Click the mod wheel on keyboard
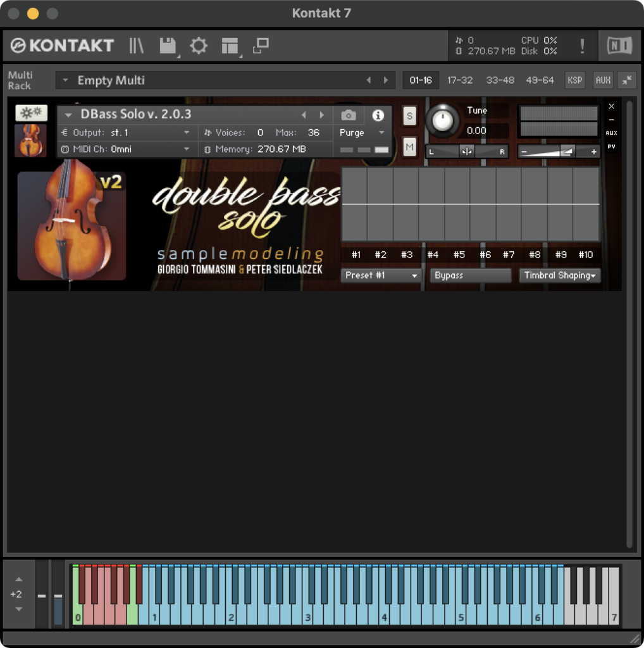The height and width of the screenshot is (648, 644). point(58,594)
